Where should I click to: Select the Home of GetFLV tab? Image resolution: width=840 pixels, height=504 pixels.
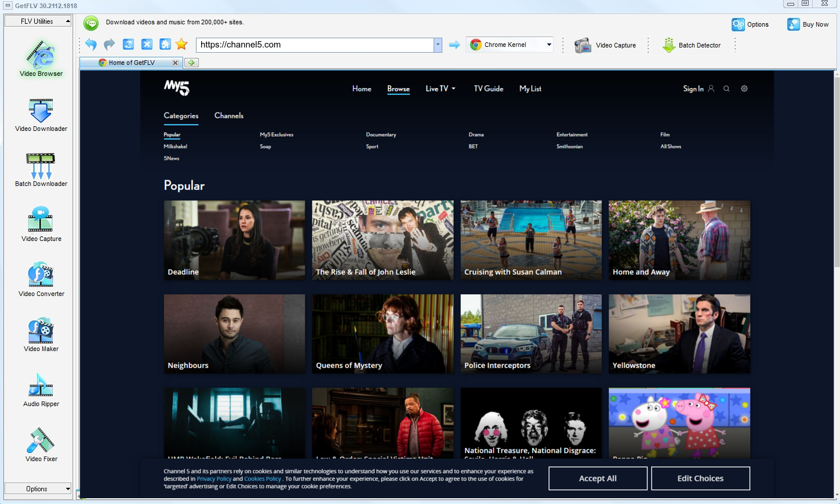(x=131, y=63)
